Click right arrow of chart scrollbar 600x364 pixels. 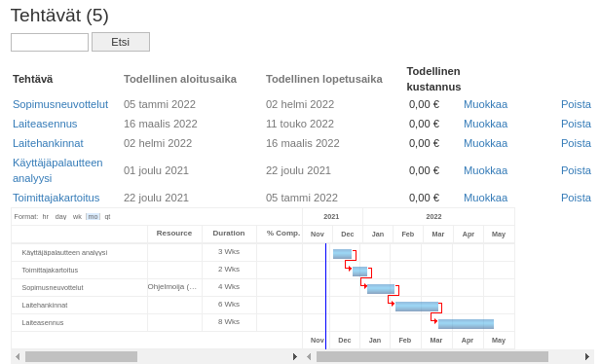coord(587,357)
